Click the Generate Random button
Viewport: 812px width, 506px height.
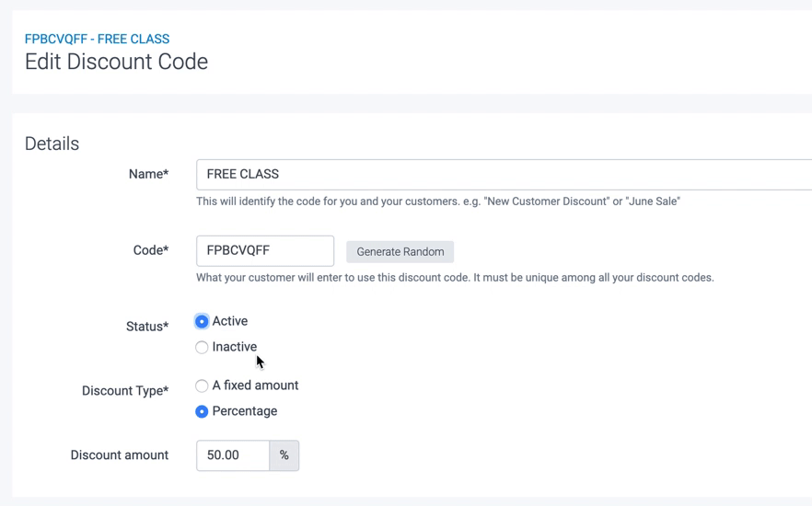pyautogui.click(x=400, y=251)
